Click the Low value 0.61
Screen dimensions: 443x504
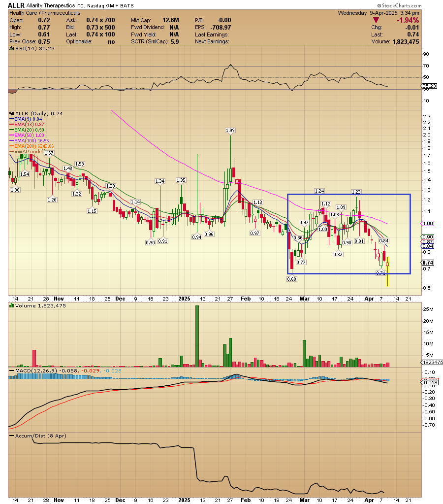coord(44,34)
